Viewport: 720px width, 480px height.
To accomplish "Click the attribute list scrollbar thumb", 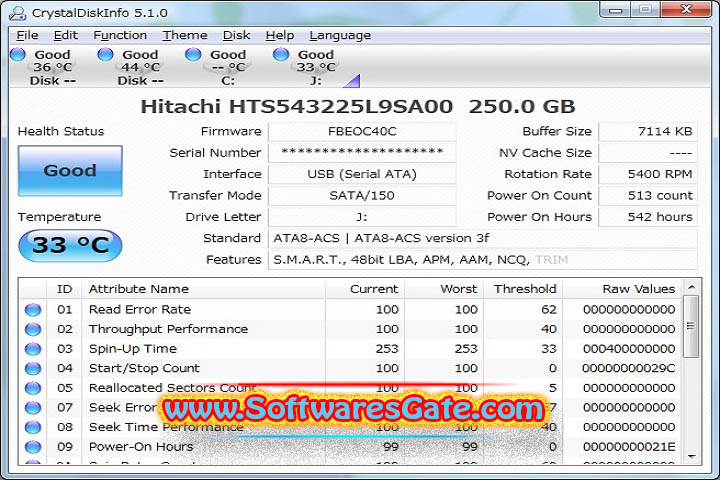I will [691, 327].
